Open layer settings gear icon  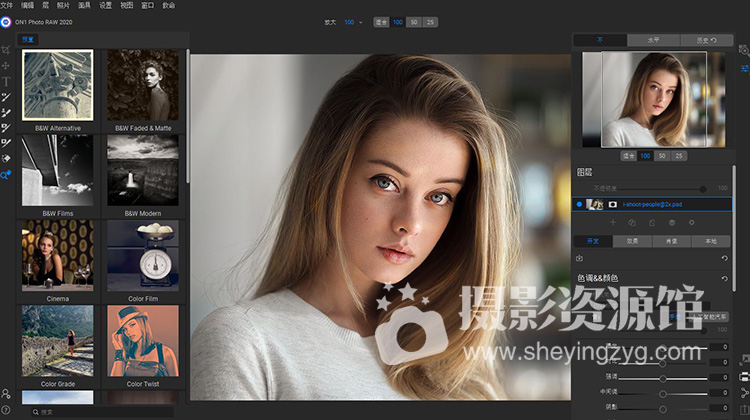coord(691,222)
